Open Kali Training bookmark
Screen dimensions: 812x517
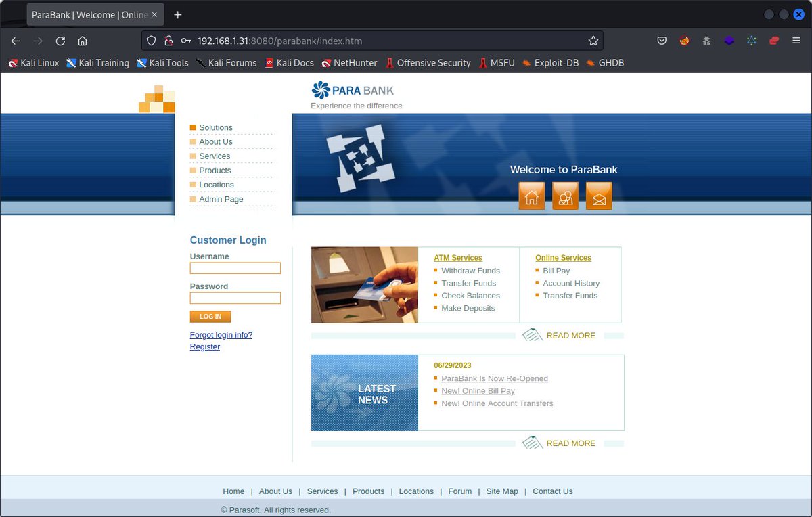point(98,63)
